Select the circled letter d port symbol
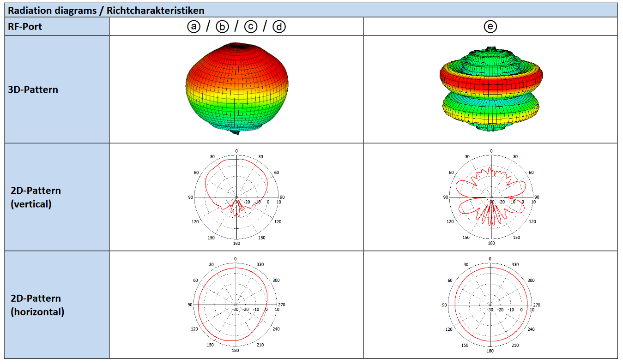The image size is (623, 364). [279, 27]
